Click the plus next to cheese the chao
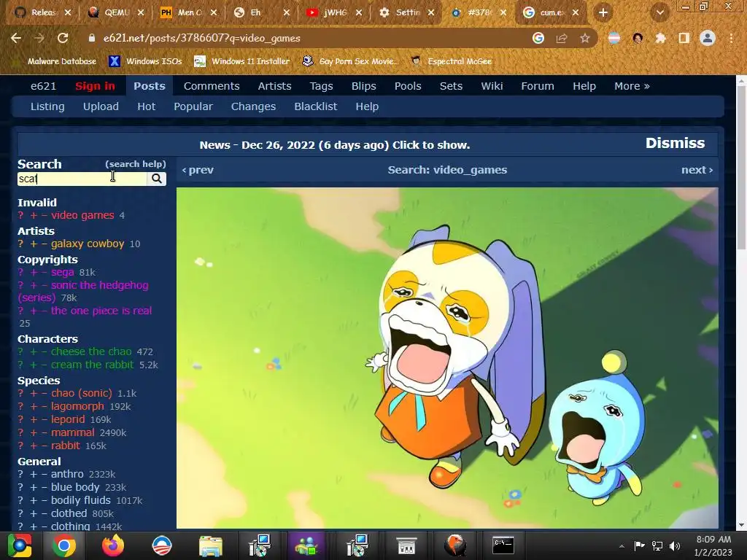Viewport: 747px width, 560px height. [34, 352]
